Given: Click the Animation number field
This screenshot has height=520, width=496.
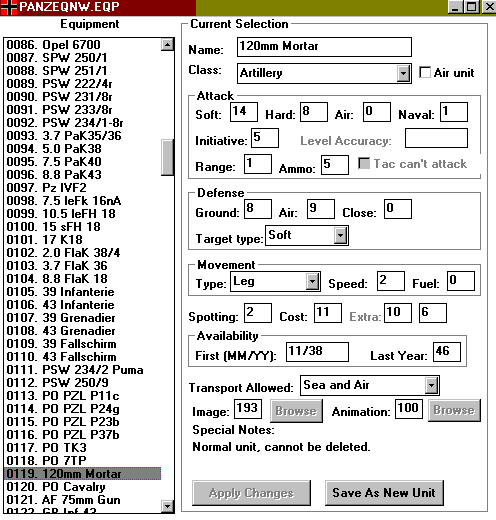Looking at the screenshot, I should (x=409, y=409).
